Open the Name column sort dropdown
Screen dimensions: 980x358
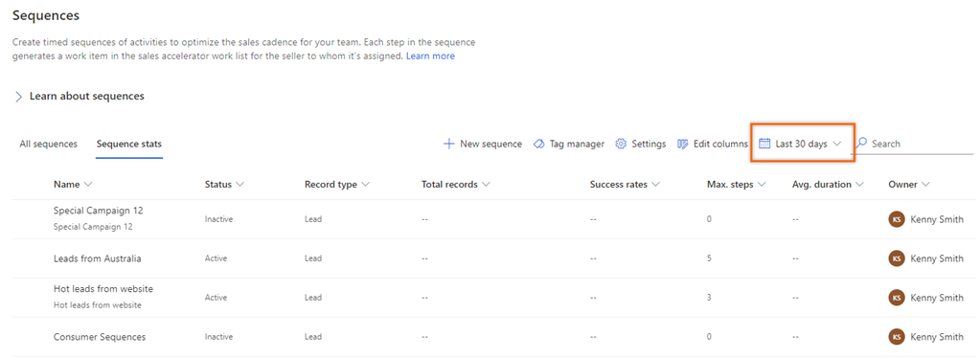click(x=88, y=185)
